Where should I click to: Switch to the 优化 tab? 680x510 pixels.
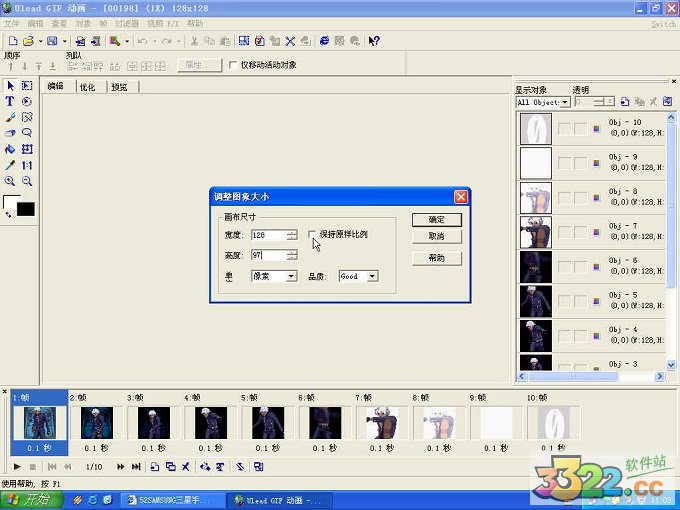88,87
